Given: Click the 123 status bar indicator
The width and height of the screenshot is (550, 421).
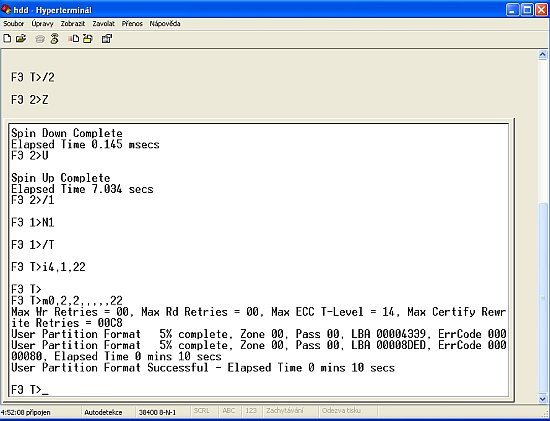Looking at the screenshot, I should click(x=251, y=410).
